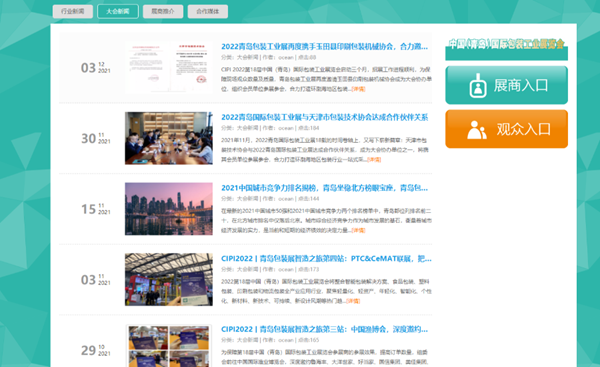Screen dimensions: 600x367
Task: Click the orange 观众入口 visitor entrance button
Action: pyautogui.click(x=506, y=129)
